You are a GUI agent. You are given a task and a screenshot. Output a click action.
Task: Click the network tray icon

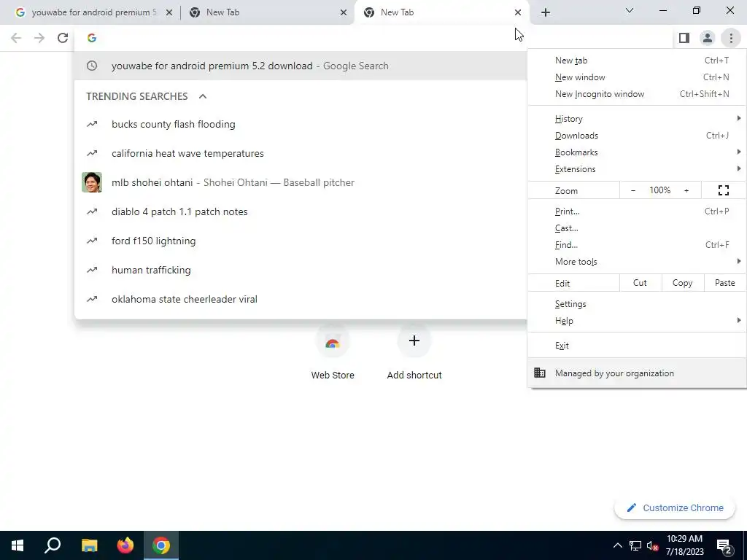point(635,545)
